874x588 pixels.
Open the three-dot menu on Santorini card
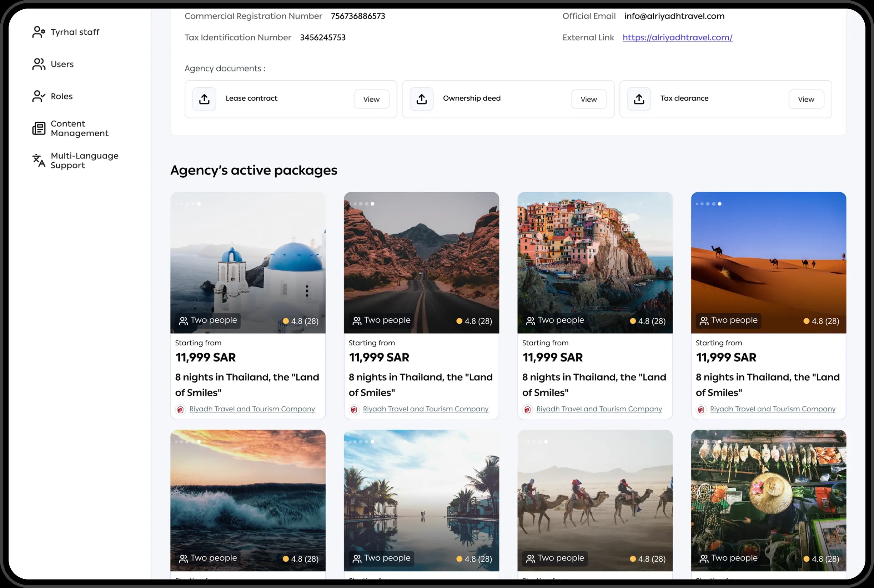pos(307,291)
